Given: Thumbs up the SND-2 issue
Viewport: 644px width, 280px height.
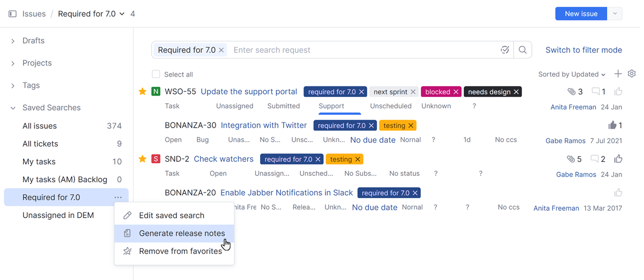Looking at the screenshot, I should click(618, 159).
